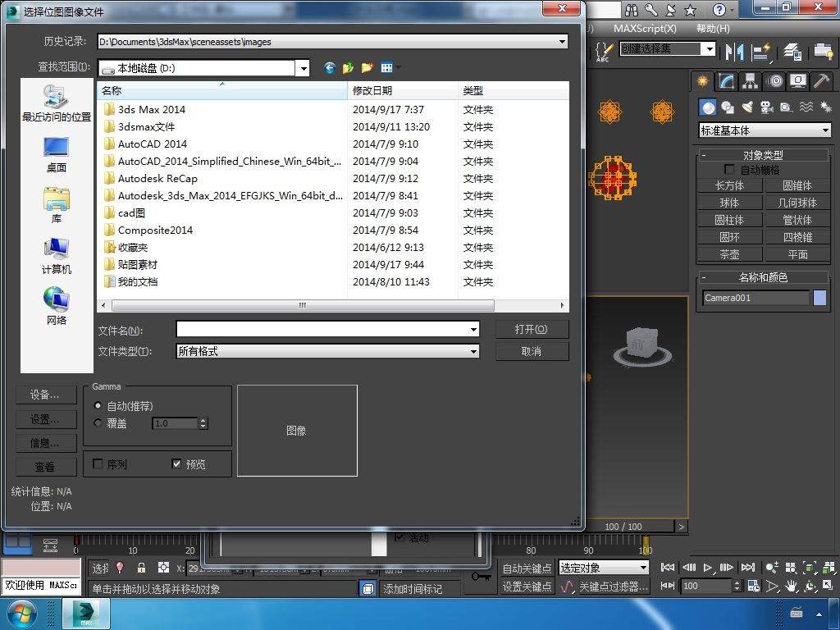Open the 创建选择集 dropdown
840x630 pixels.
coord(710,48)
